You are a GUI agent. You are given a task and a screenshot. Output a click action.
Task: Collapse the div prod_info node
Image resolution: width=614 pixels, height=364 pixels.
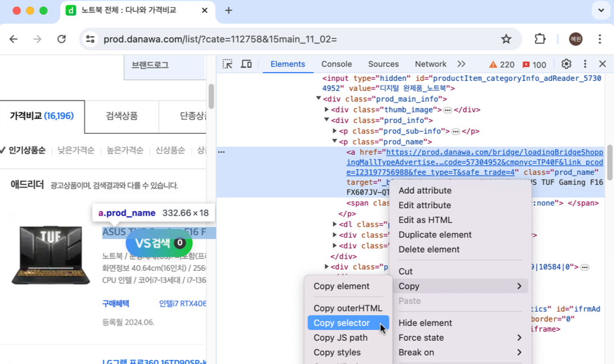coord(326,120)
